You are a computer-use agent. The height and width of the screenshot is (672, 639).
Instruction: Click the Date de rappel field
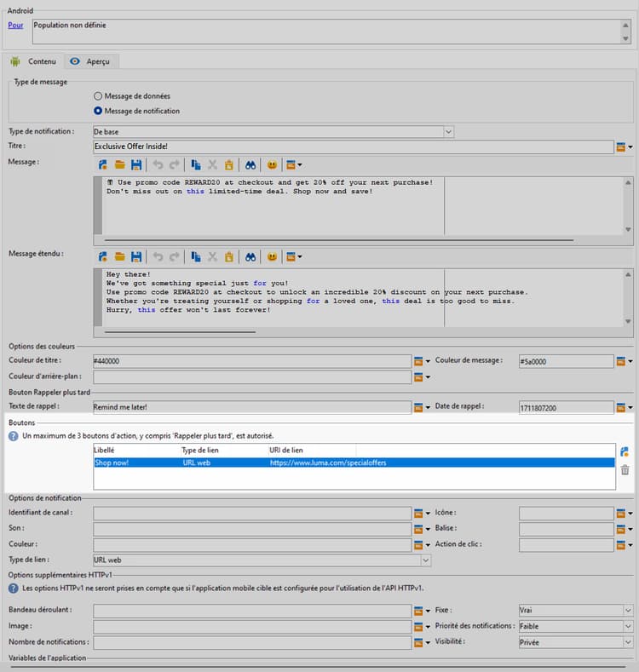pos(566,408)
